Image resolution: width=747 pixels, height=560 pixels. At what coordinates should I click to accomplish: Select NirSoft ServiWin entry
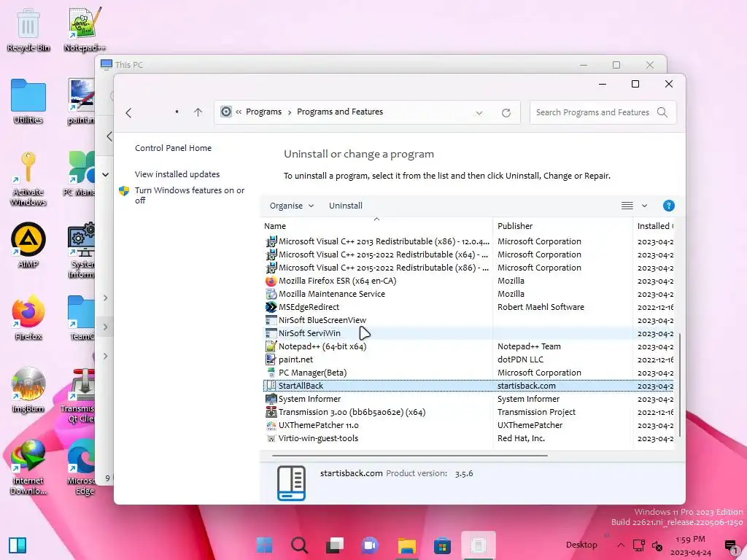pyautogui.click(x=469, y=333)
